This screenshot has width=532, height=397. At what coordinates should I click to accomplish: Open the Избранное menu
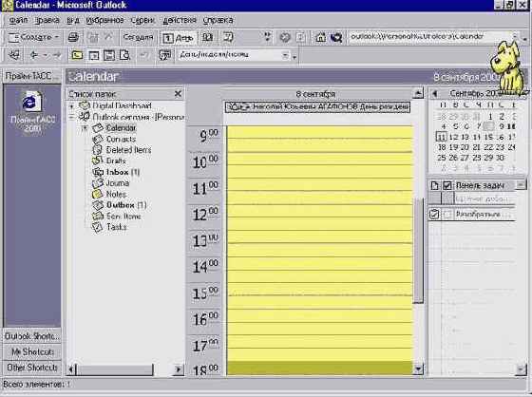tap(104, 20)
